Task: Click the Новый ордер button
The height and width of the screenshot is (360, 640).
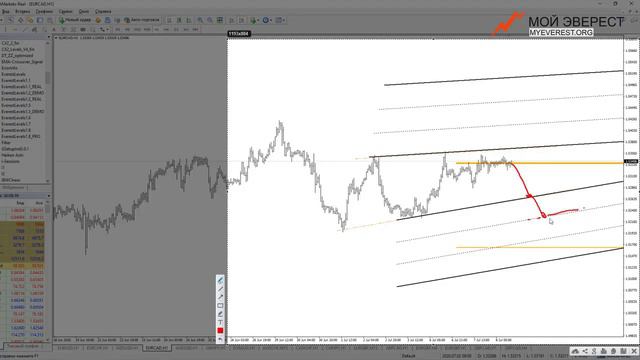Action: coord(75,20)
